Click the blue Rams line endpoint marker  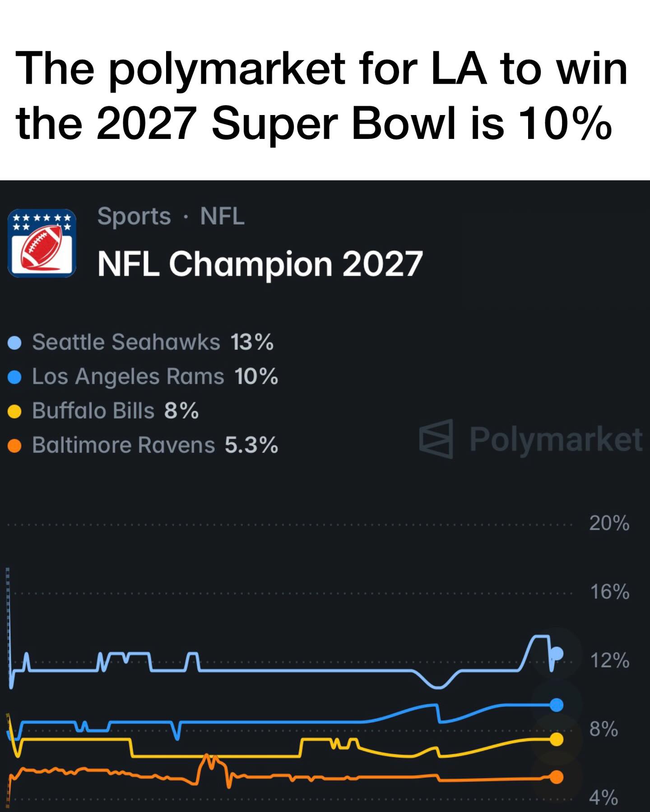pyautogui.click(x=557, y=705)
